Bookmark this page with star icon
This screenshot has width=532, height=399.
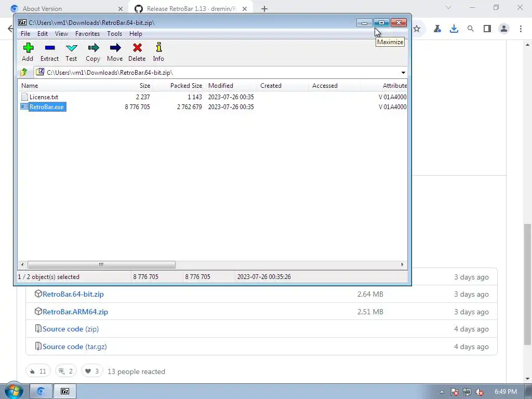tap(417, 29)
